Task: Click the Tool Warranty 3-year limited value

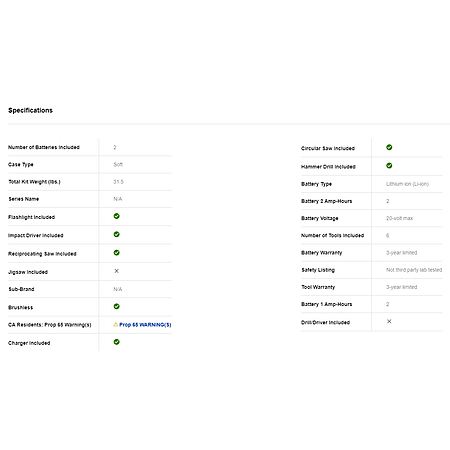Action: (402, 287)
